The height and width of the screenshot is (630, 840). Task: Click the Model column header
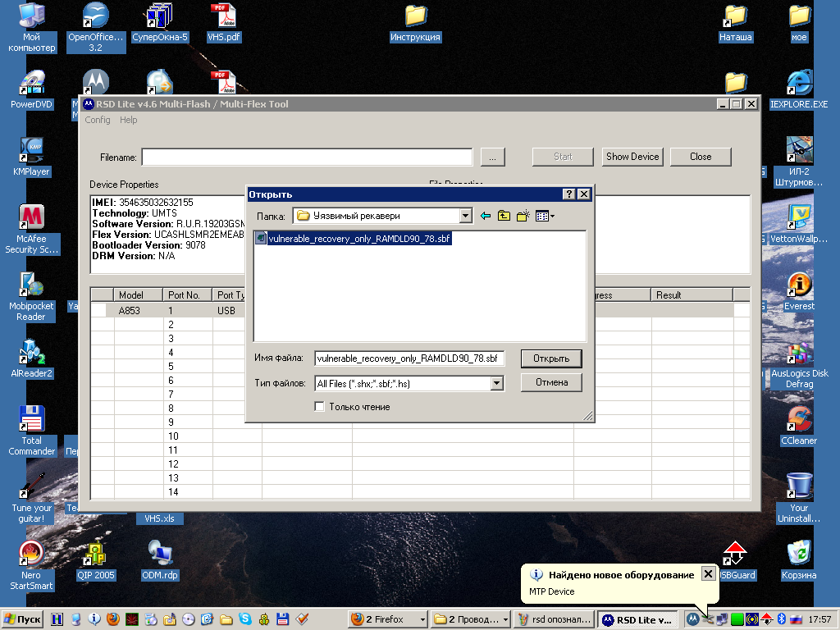(x=138, y=295)
